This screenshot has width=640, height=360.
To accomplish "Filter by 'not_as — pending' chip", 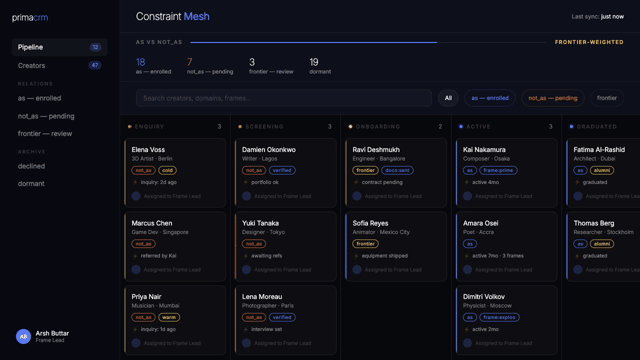I will point(553,98).
